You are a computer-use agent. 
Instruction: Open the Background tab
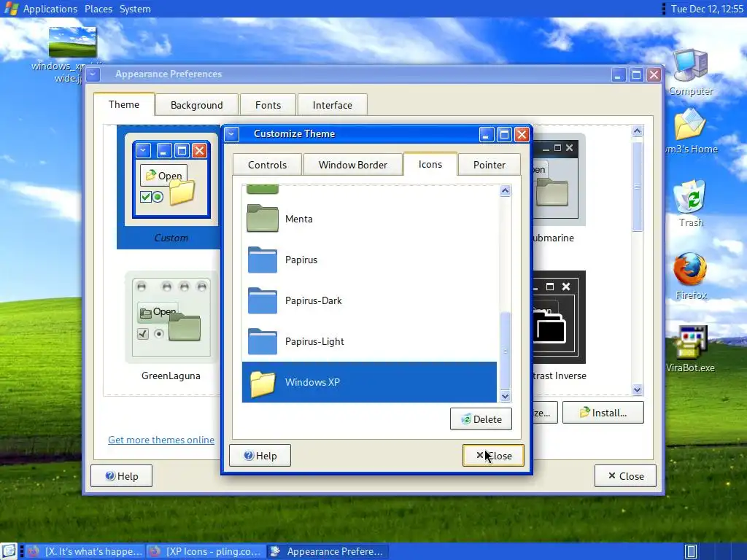[197, 105]
